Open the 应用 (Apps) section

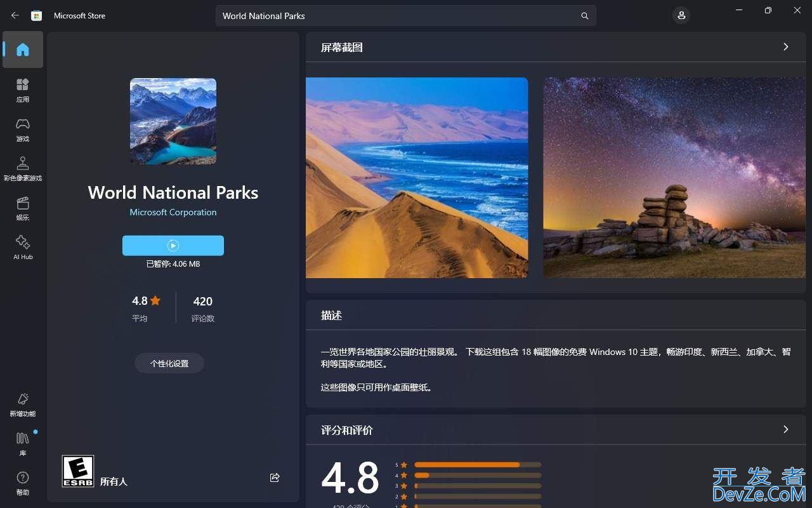23,90
